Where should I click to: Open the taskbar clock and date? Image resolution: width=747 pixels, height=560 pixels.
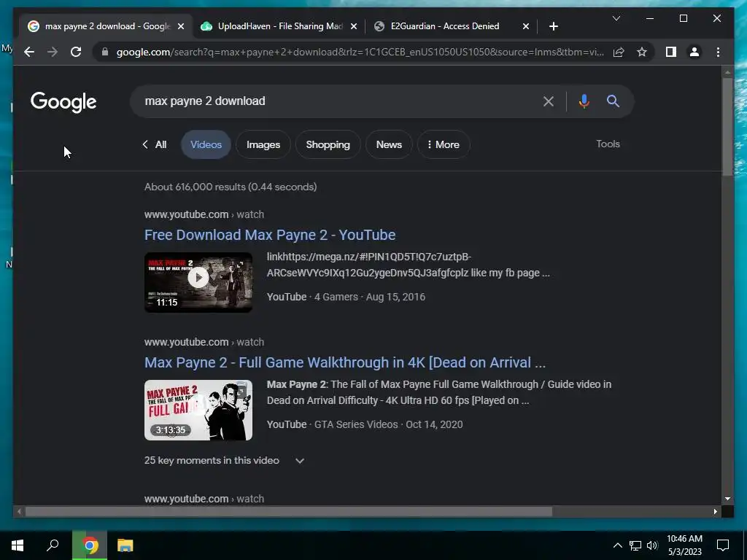pos(684,545)
